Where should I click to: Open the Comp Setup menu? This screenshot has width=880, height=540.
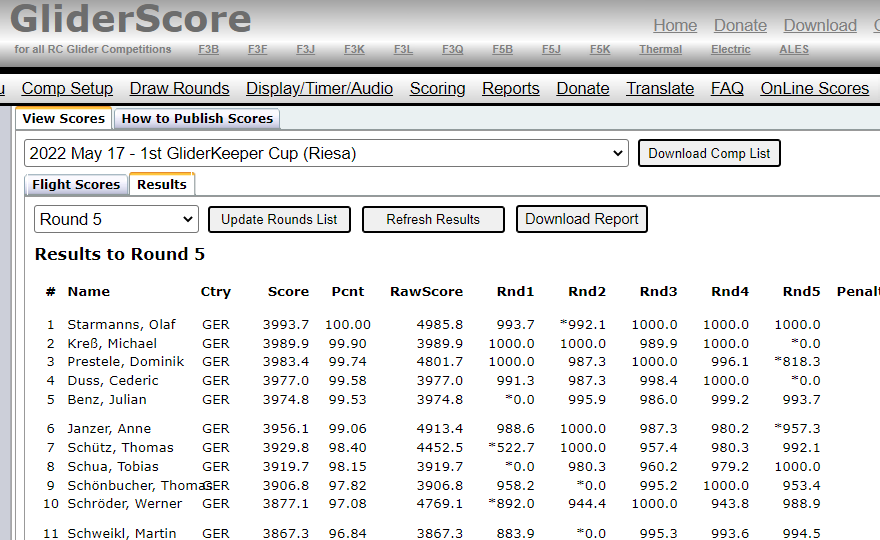67,88
